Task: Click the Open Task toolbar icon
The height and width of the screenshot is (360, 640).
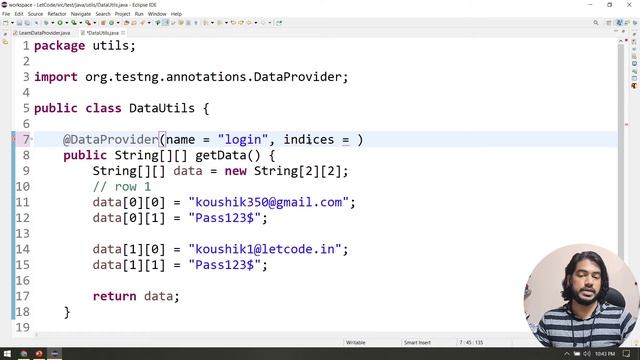Action: tap(134, 23)
